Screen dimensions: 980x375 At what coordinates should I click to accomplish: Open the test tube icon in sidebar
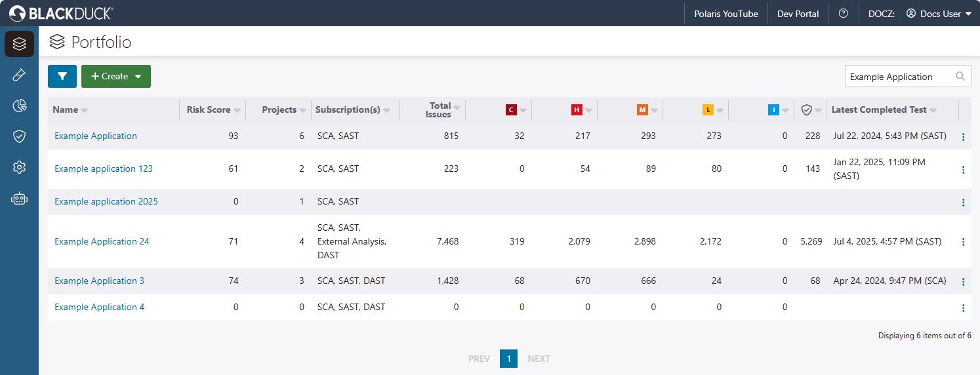19,75
